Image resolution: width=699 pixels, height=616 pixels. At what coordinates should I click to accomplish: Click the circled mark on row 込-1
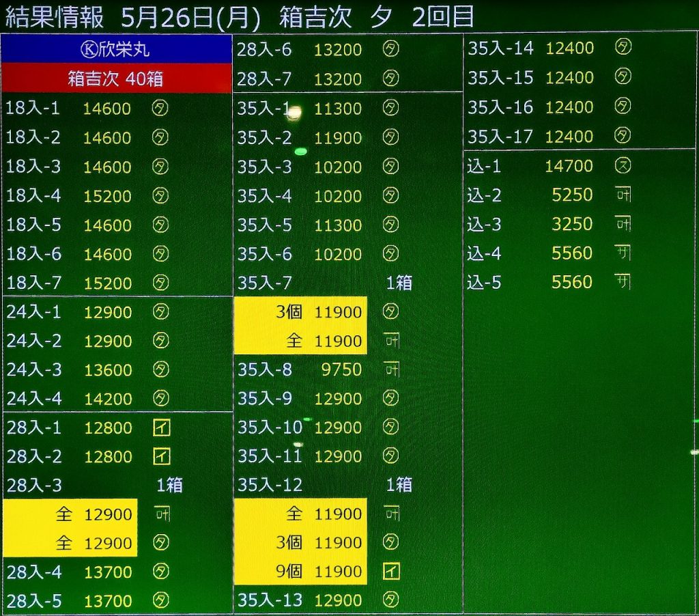(x=623, y=165)
